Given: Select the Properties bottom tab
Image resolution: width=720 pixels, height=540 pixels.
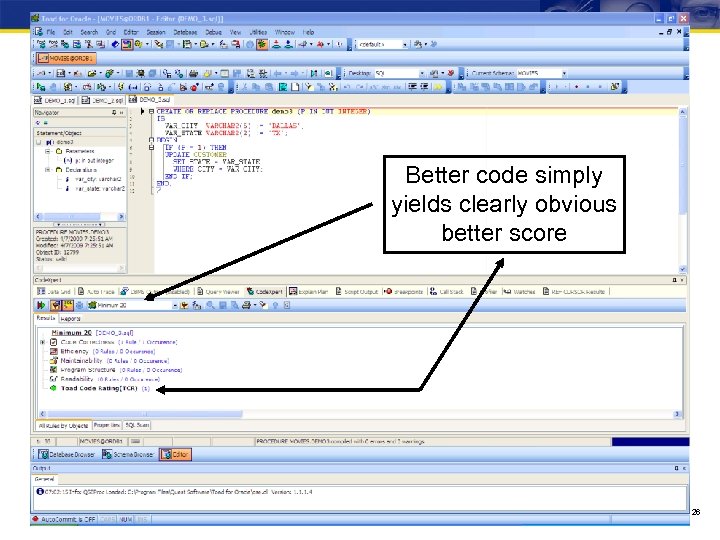Looking at the screenshot, I should [107, 425].
